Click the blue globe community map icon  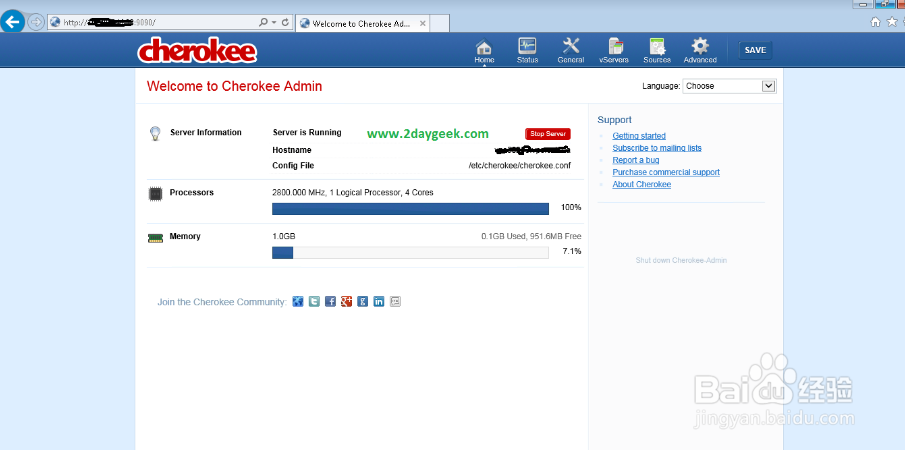(x=298, y=301)
